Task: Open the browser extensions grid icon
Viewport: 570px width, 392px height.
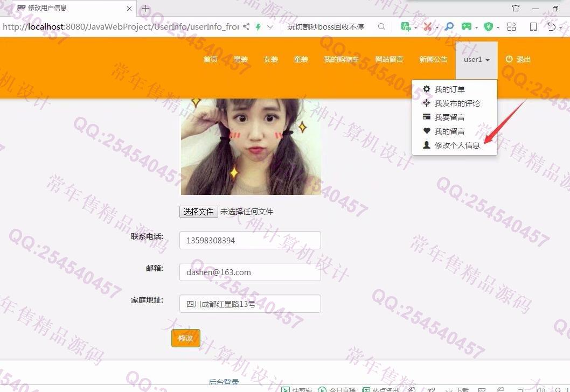Action: [511, 26]
